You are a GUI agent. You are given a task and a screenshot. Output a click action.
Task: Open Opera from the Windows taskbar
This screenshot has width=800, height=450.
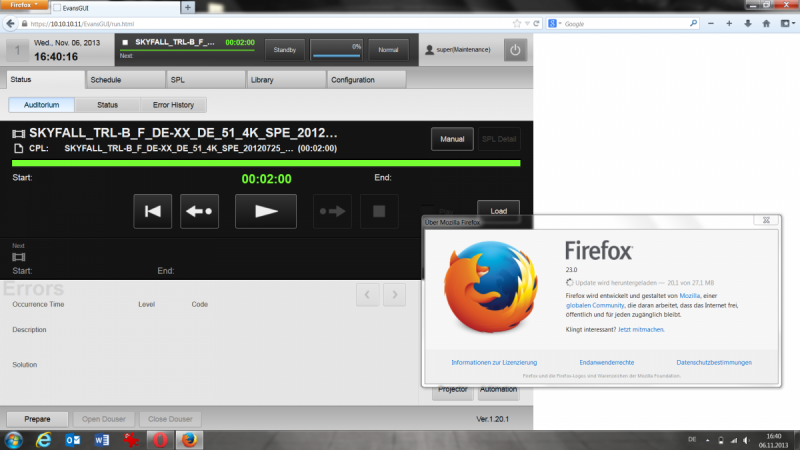(160, 440)
